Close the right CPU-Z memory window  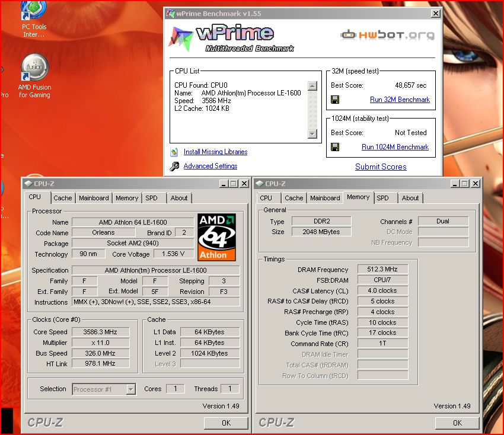pyautogui.click(x=476, y=184)
